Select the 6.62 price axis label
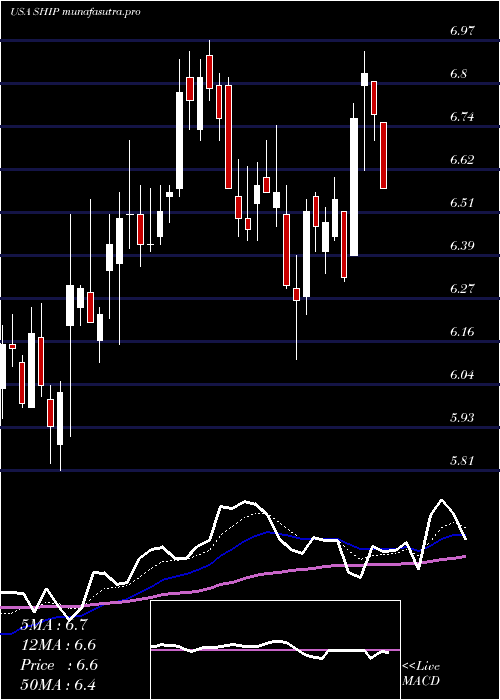The width and height of the screenshot is (500, 700). (463, 160)
